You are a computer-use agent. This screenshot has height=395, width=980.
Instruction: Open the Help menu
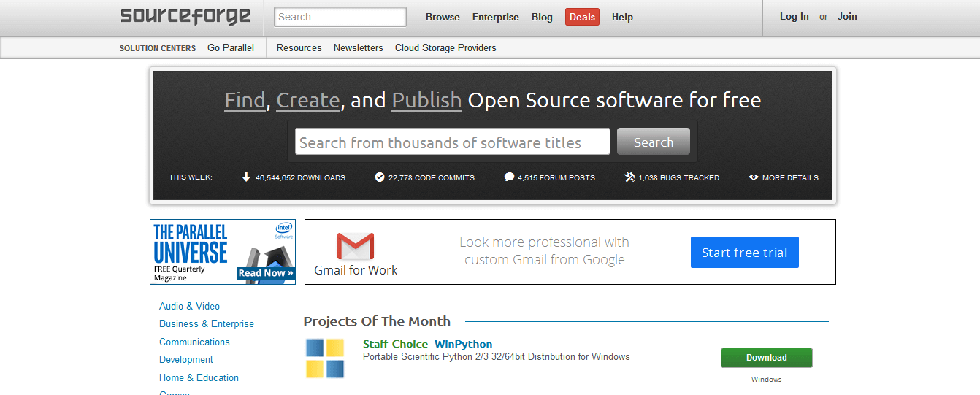tap(622, 17)
